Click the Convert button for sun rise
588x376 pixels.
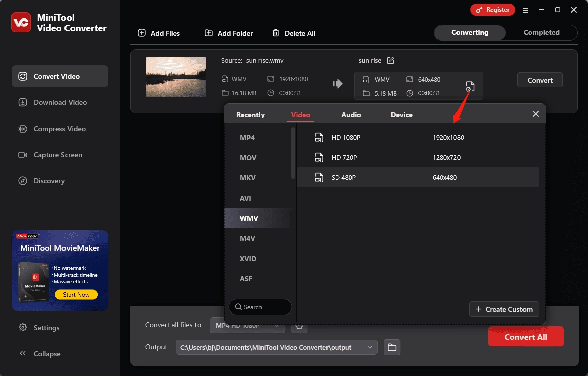[540, 80]
